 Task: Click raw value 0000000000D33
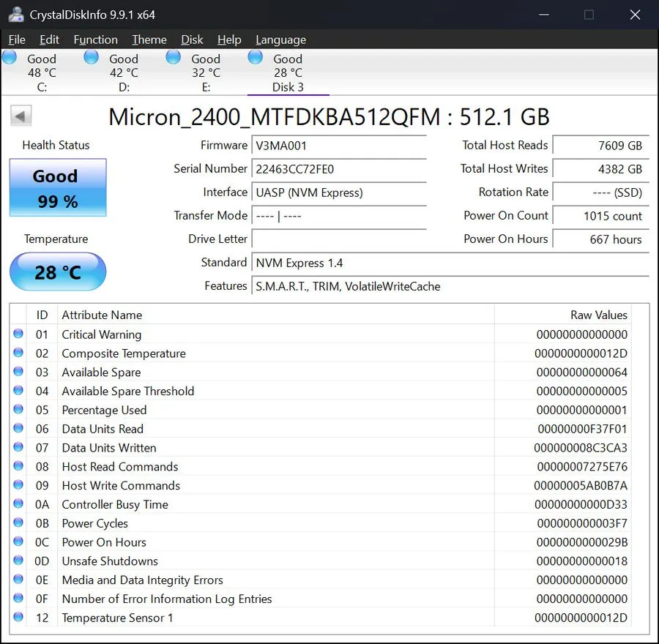(581, 505)
